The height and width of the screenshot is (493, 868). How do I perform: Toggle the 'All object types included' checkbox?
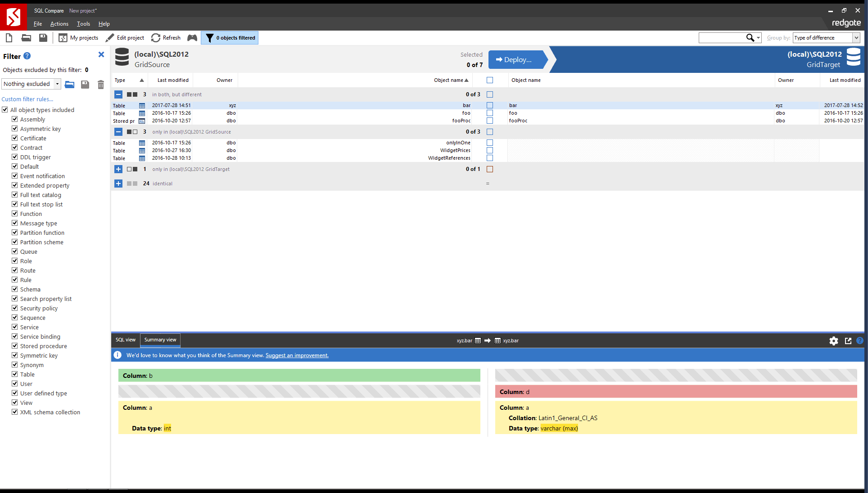coord(5,109)
